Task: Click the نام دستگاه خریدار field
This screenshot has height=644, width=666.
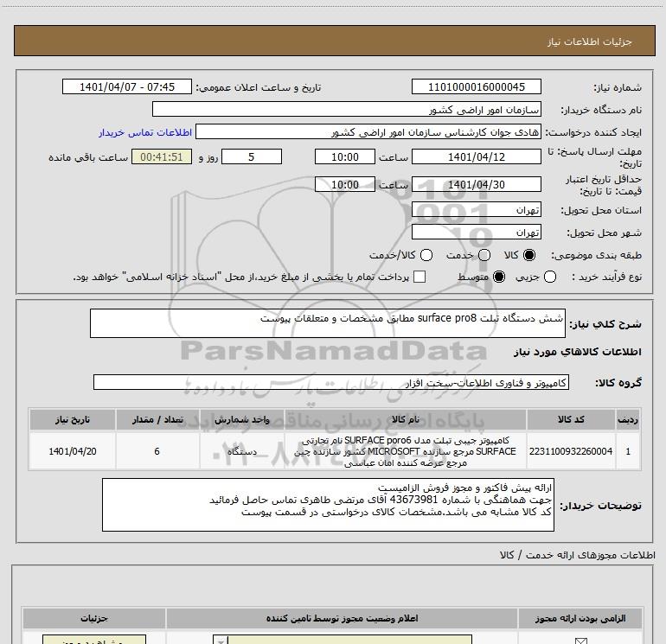Action: 347,109
